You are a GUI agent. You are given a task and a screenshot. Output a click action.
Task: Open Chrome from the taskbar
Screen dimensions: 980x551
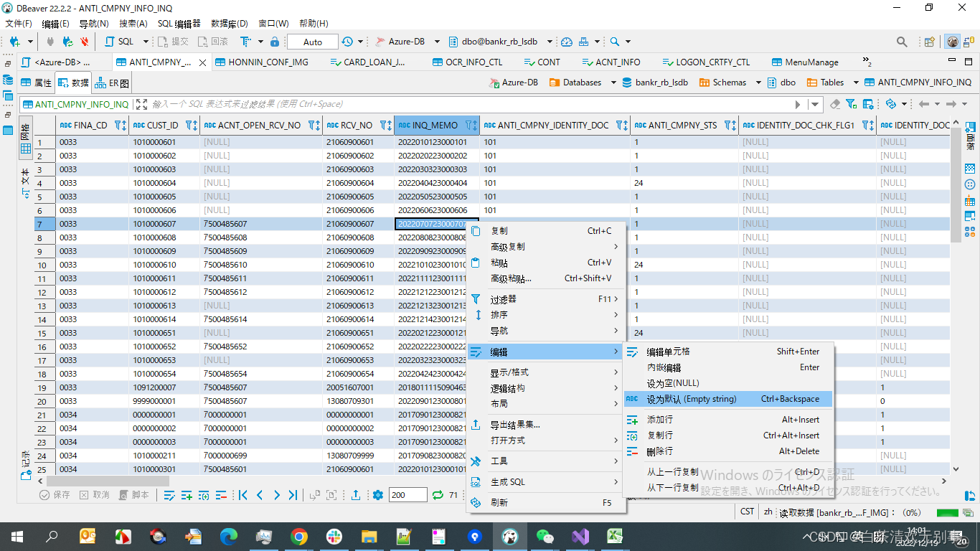[299, 536]
